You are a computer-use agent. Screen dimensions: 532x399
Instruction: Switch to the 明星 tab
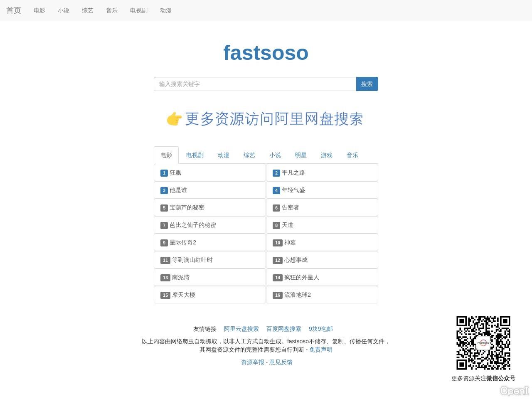pos(300,155)
